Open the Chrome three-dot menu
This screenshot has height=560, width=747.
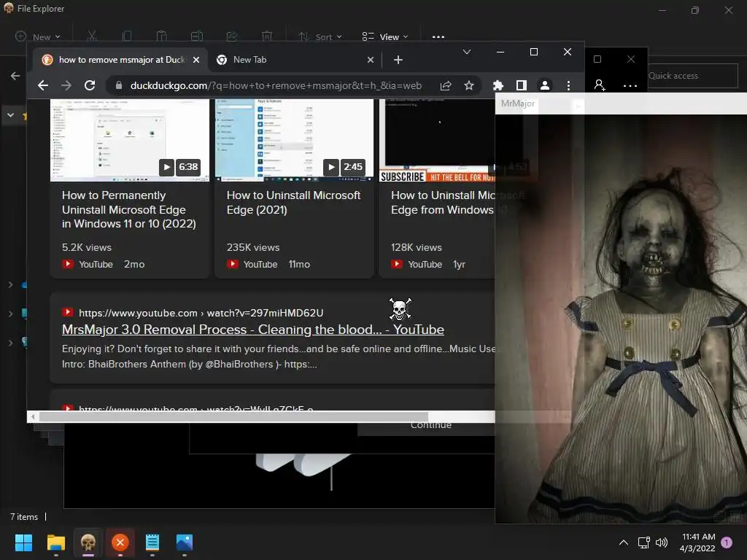point(568,85)
